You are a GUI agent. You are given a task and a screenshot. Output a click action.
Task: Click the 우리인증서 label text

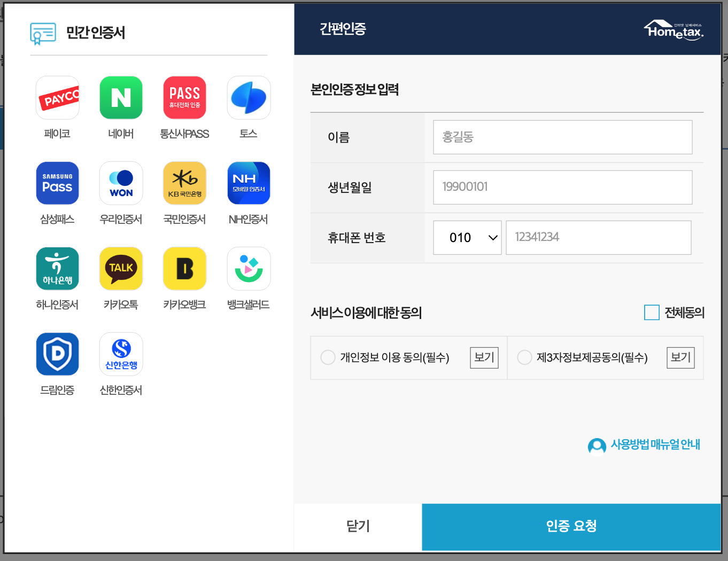point(121,220)
